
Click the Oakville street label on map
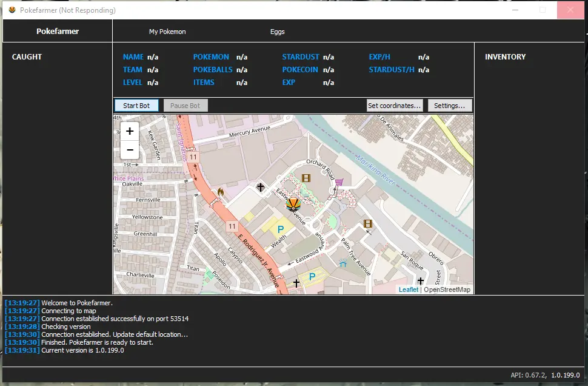(132, 184)
